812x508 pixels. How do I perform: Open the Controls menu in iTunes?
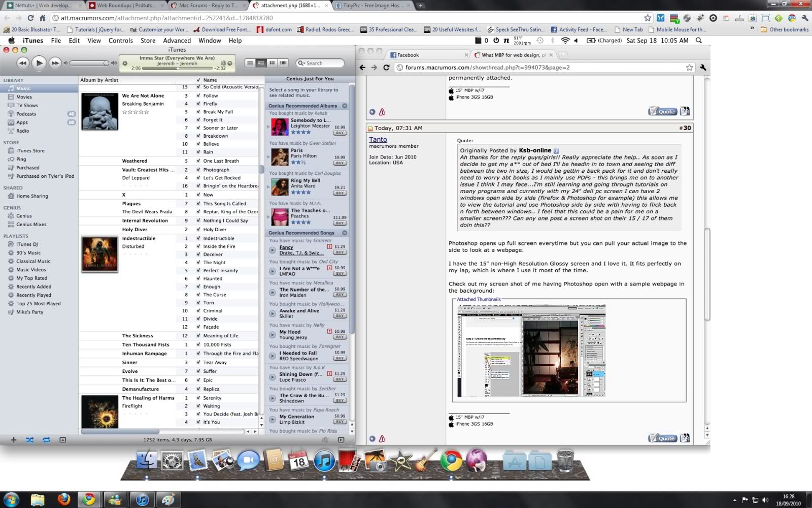[121, 41]
